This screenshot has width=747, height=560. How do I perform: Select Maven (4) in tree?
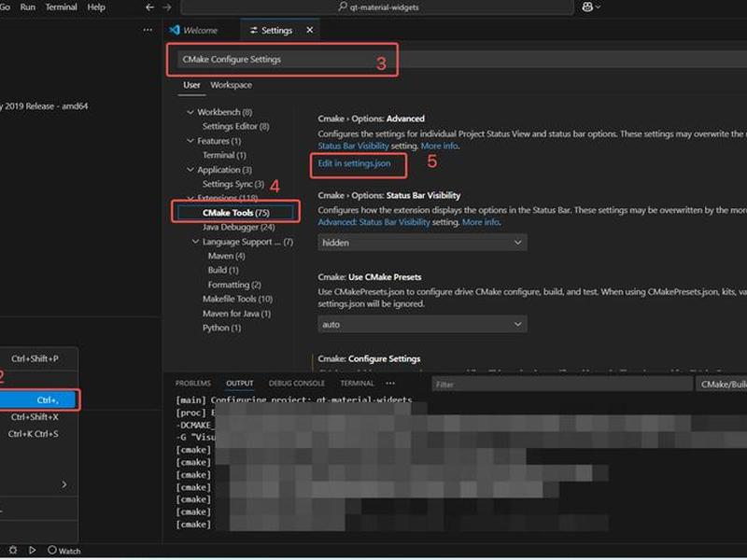point(226,256)
